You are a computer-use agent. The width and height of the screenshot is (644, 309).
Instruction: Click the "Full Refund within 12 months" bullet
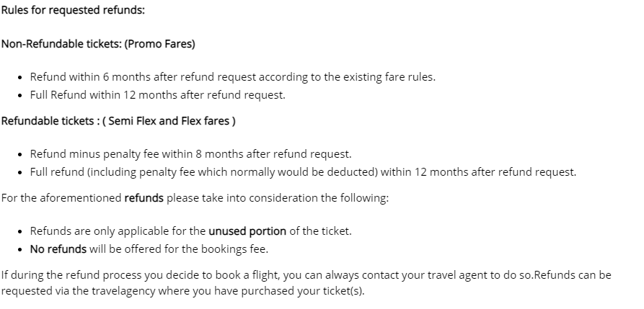105,95
